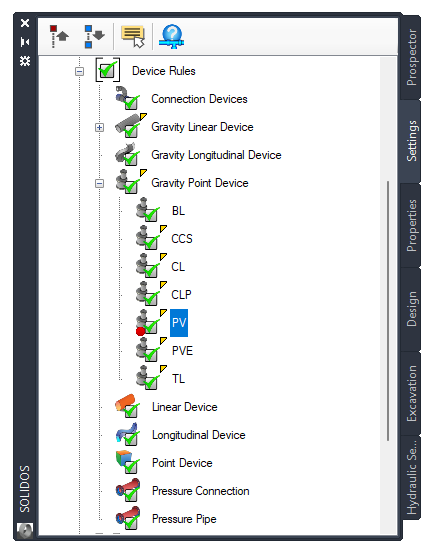Toggle the checkbox on Longitudinal Device
Viewport: 434px width, 560px height.
pyautogui.click(x=131, y=438)
